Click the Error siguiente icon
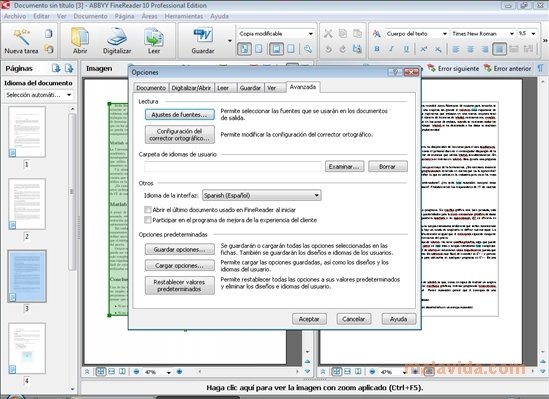The height and width of the screenshot is (399, 549). coord(431,68)
